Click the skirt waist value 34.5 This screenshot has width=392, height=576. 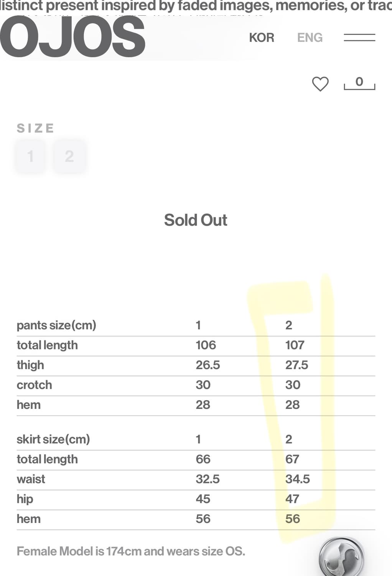pos(297,479)
